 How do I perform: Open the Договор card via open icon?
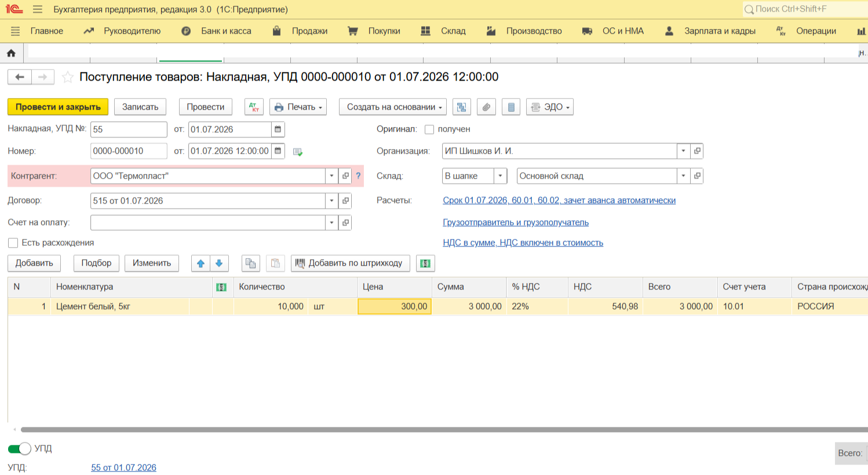(x=345, y=201)
